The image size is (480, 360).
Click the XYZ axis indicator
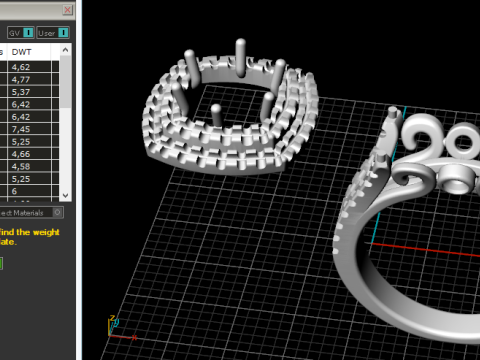point(122,328)
